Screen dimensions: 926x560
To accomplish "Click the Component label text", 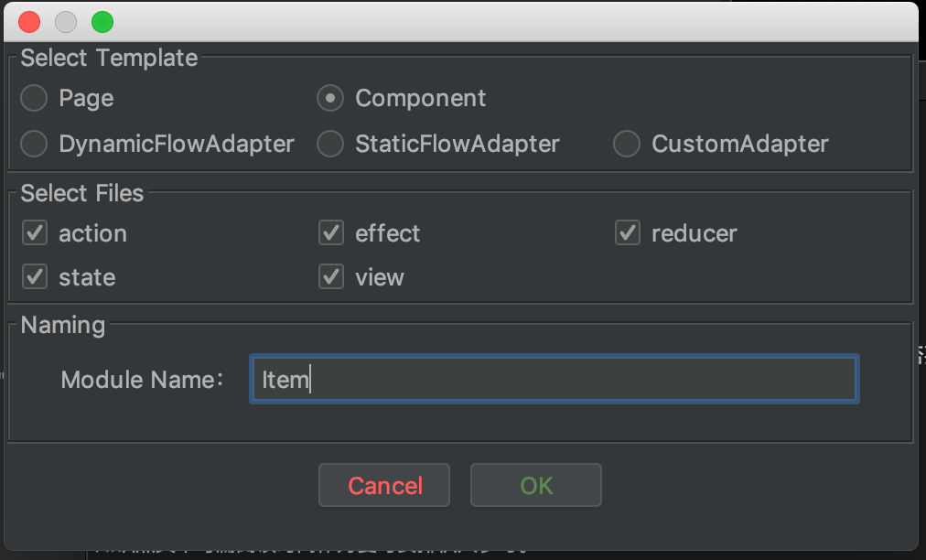I will tap(421, 98).
